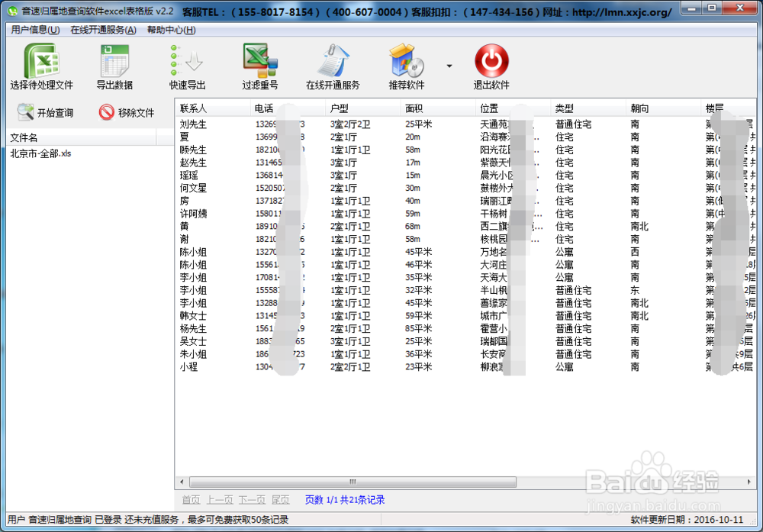Click the 类型 column header
Image resolution: width=763 pixels, height=532 pixels.
coord(588,108)
